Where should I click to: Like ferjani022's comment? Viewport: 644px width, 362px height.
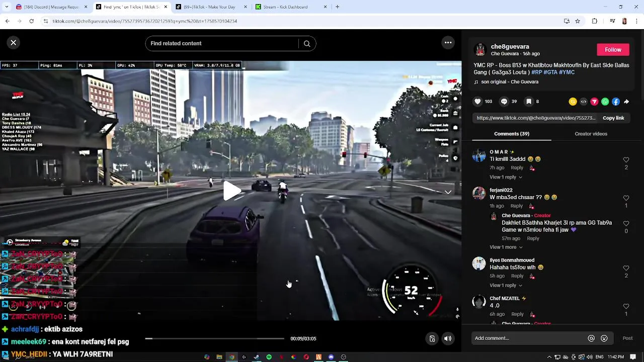[x=626, y=198]
